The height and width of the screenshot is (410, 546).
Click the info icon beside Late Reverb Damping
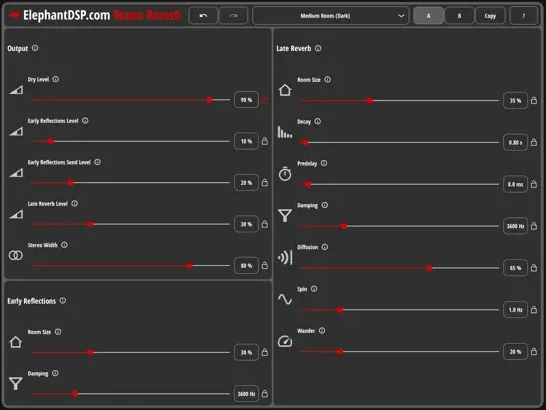[325, 205]
